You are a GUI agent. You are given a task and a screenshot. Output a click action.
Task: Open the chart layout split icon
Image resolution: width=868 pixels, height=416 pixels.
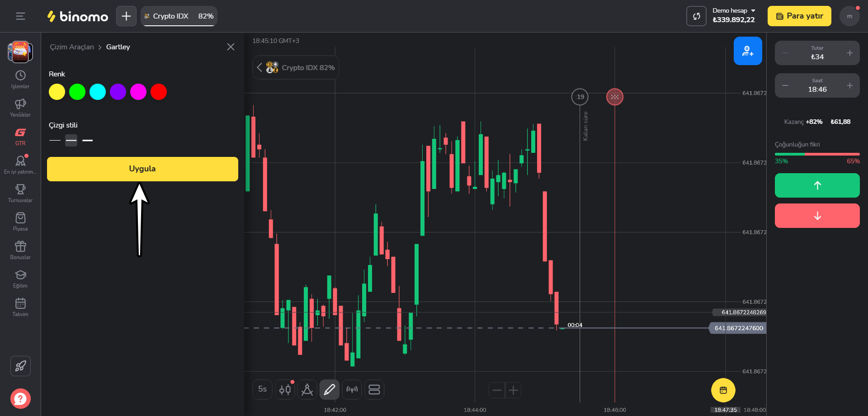pos(374,389)
